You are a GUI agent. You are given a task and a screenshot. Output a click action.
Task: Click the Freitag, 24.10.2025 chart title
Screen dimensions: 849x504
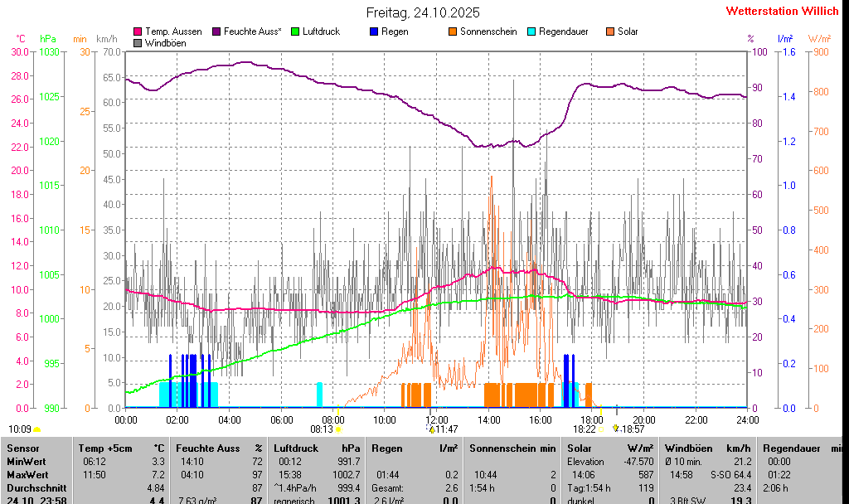tap(423, 12)
